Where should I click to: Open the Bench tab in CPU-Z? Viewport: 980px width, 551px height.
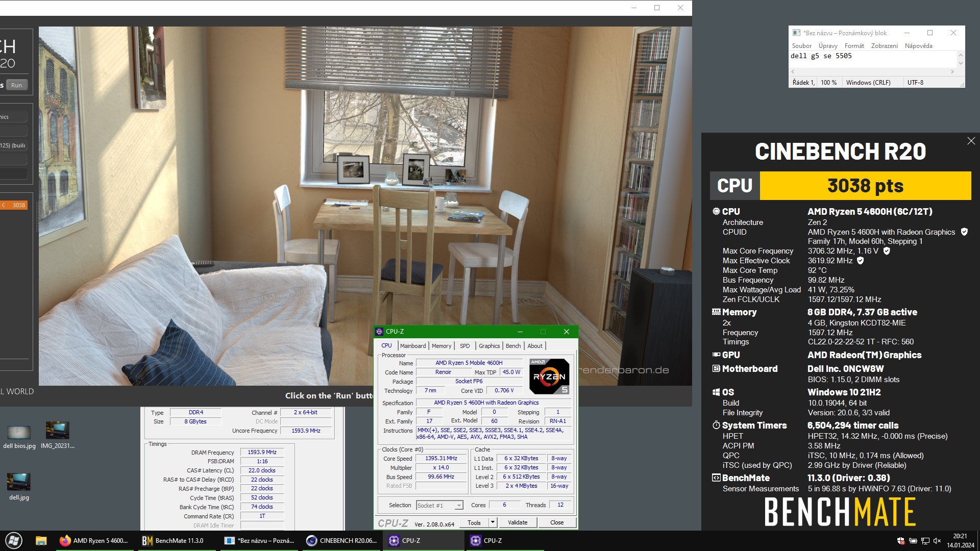tap(513, 346)
